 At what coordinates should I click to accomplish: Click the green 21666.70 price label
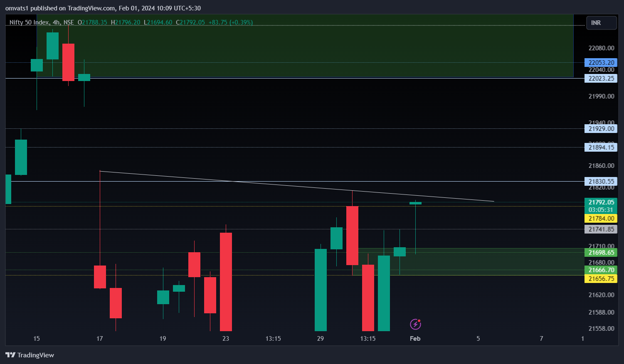click(601, 270)
